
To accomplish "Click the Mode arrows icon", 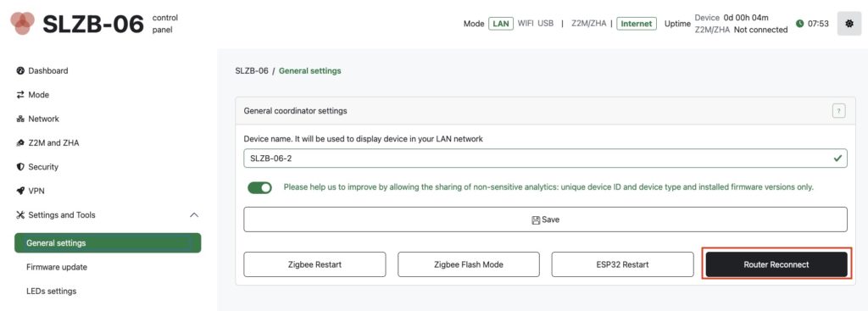I will point(20,95).
